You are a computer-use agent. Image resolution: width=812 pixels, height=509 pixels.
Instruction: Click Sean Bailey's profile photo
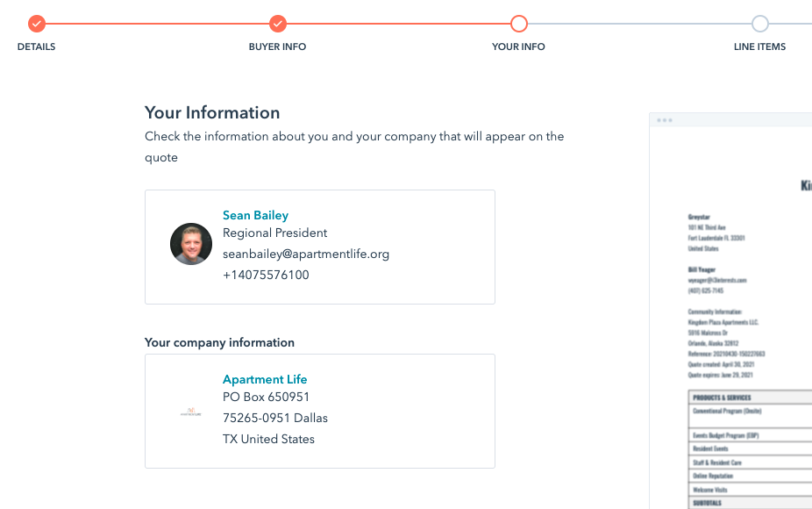tap(191, 244)
